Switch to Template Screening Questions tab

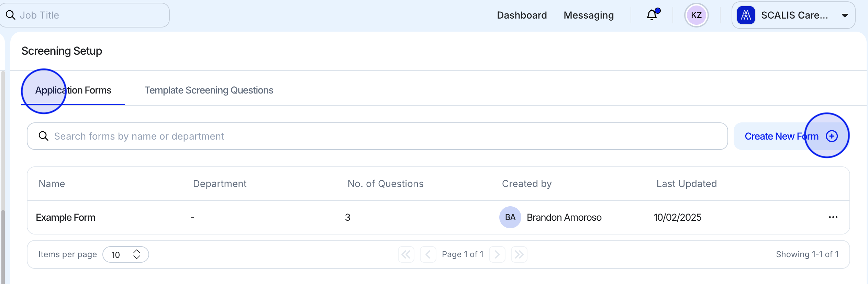pyautogui.click(x=209, y=90)
